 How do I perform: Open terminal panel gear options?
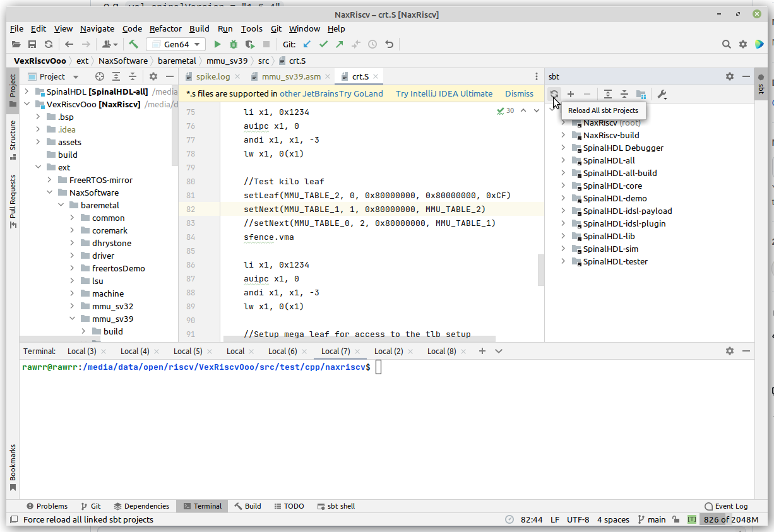pyautogui.click(x=730, y=351)
